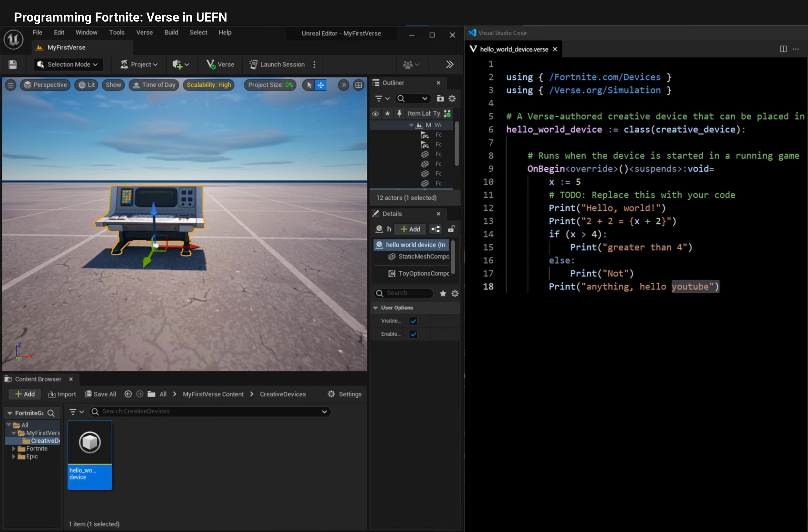Switch to hello_world_device.verse tab
The height and width of the screenshot is (532, 808).
(513, 49)
